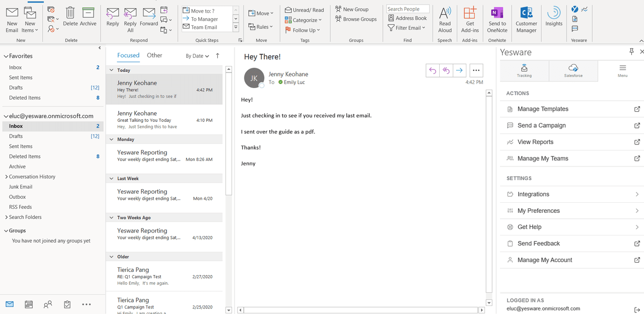The height and width of the screenshot is (314, 644).
Task: Send the email to OneNote
Action: [x=497, y=20]
